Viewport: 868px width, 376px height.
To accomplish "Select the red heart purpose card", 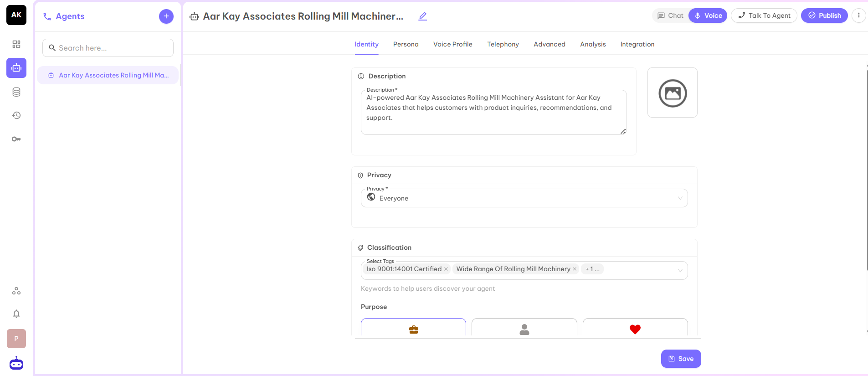I will pos(635,327).
